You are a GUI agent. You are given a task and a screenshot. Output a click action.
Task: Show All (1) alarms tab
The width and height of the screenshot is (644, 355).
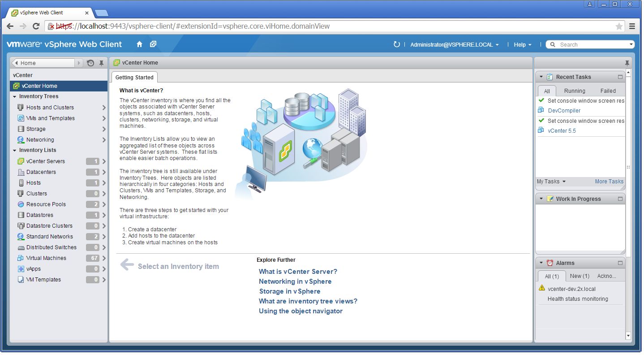tap(552, 276)
